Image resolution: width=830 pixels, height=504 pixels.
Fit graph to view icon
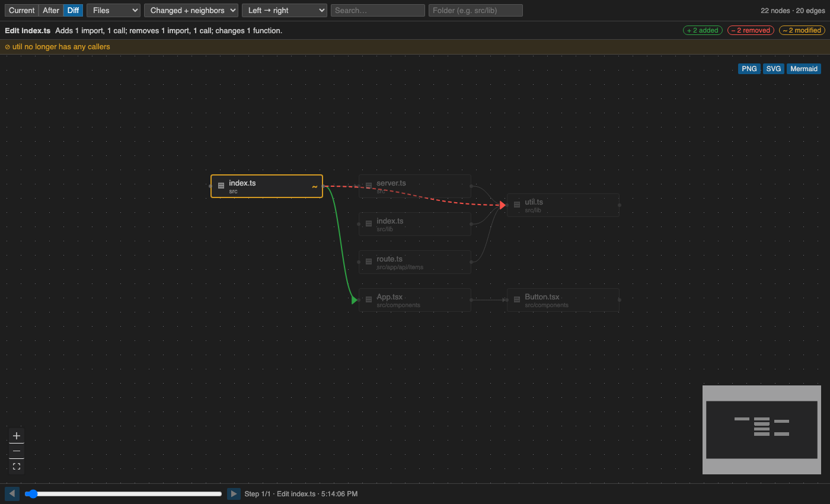(17, 467)
